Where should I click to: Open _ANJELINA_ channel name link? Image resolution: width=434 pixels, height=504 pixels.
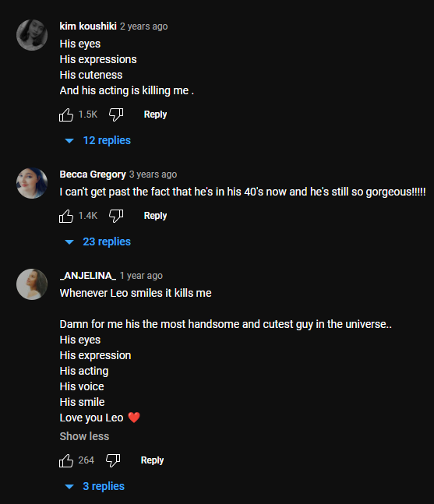(x=88, y=276)
